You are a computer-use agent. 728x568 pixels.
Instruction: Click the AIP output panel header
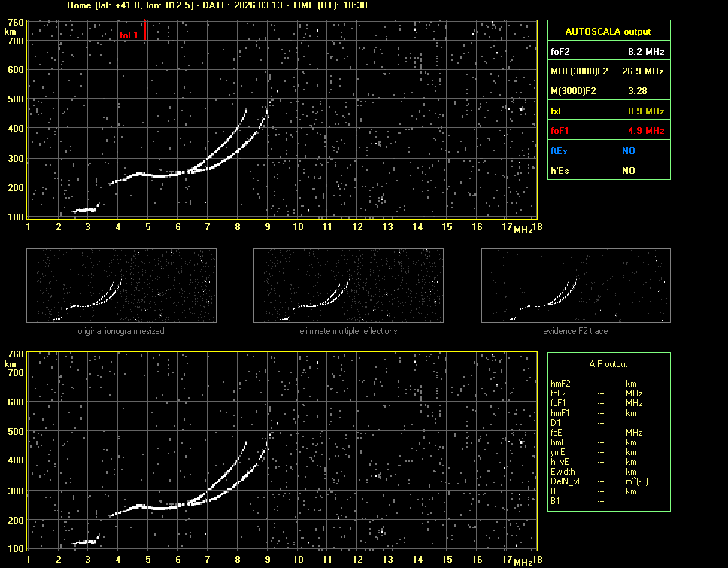(x=608, y=364)
